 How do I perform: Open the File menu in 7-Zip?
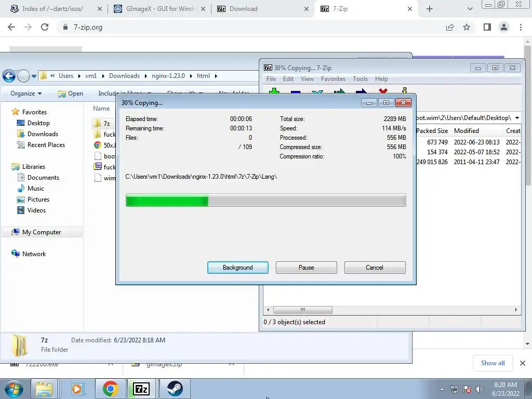pos(271,79)
